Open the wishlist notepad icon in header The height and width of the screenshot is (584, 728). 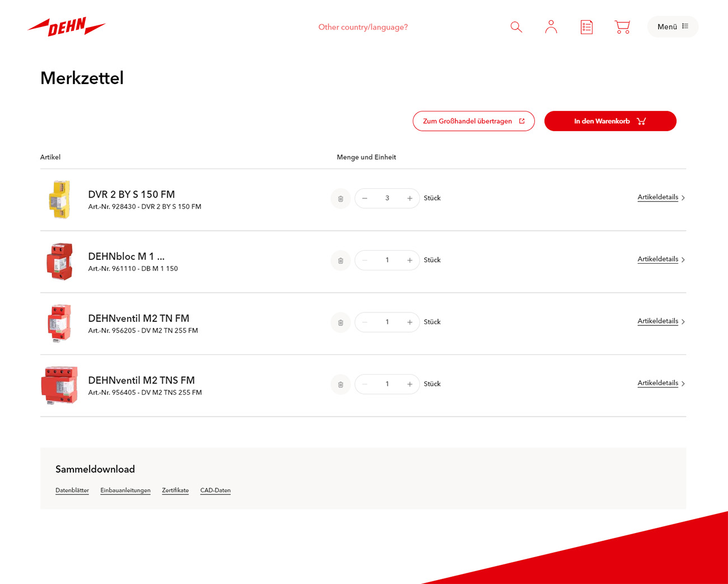(x=586, y=27)
